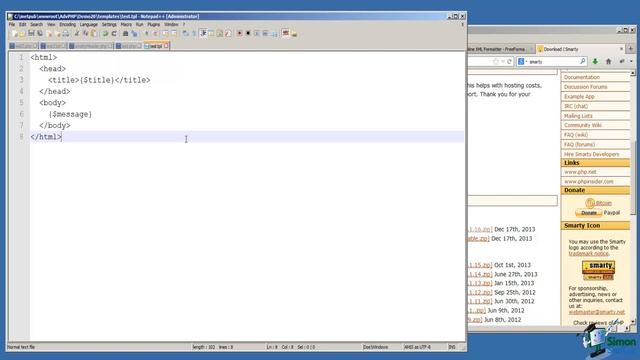Open the Settings menu
This screenshot has width=640, height=360.
[x=109, y=24]
